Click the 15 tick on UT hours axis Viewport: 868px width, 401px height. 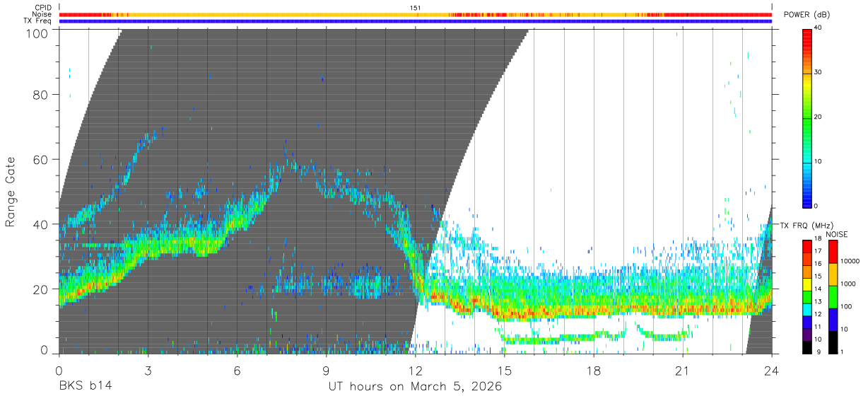click(505, 371)
